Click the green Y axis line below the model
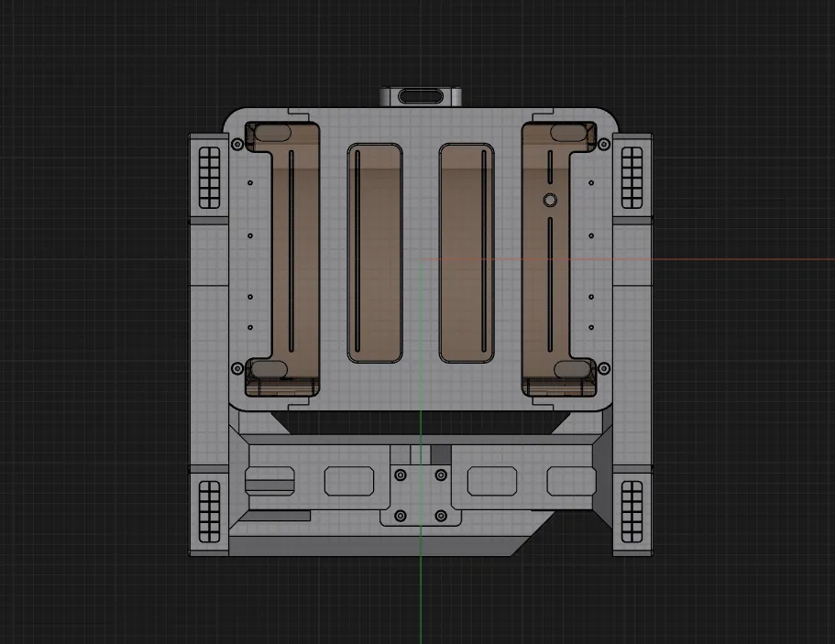The image size is (835, 644). point(421,600)
